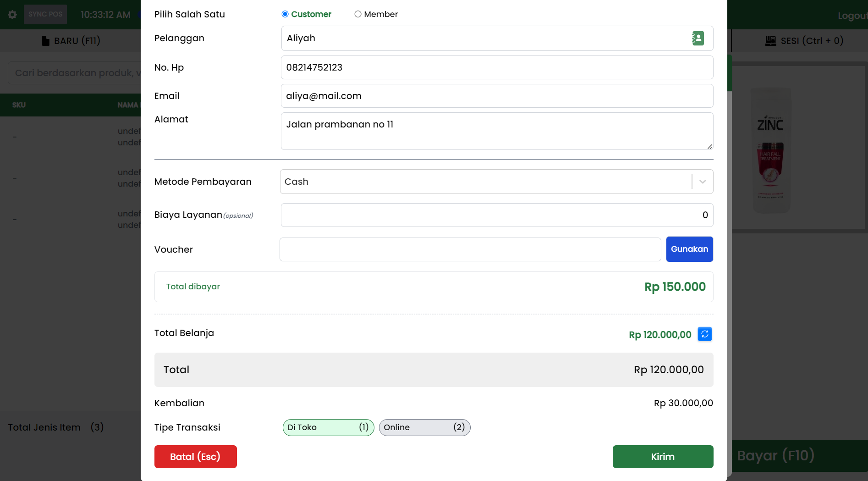868x481 pixels.
Task: Click the refresh icon beside Total Belanja
Action: [704, 334]
